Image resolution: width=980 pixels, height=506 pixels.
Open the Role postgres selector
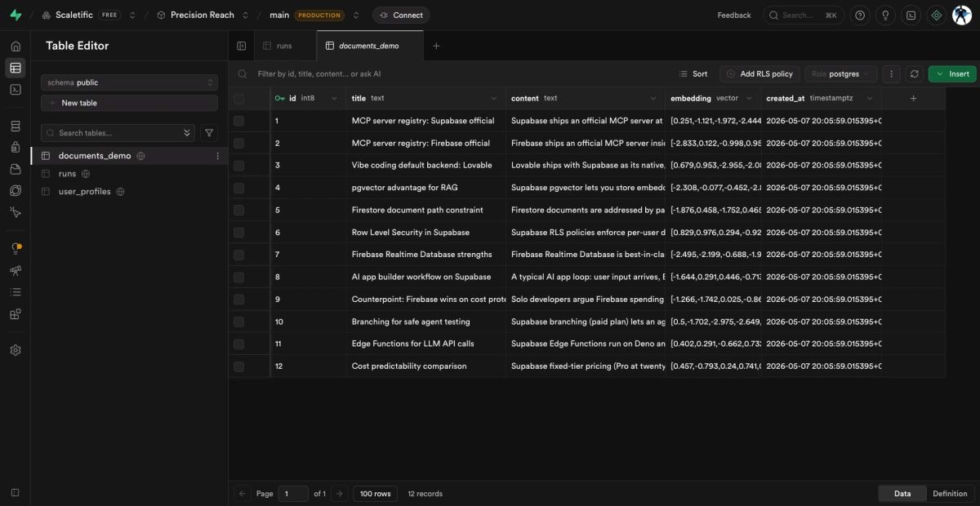[841, 73]
